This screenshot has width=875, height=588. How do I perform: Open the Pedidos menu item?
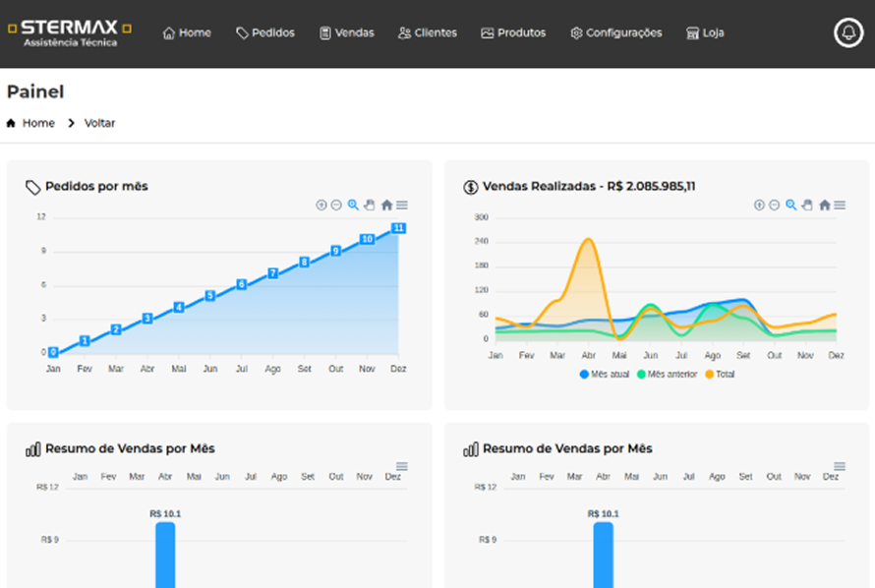[265, 32]
